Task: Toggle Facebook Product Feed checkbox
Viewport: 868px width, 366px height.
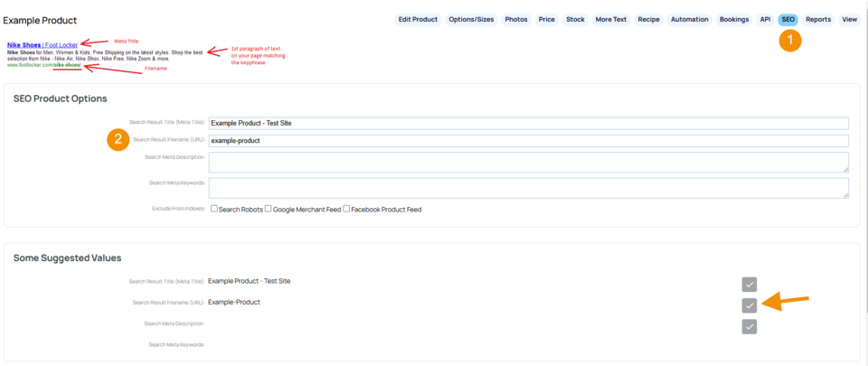Action: (x=346, y=209)
